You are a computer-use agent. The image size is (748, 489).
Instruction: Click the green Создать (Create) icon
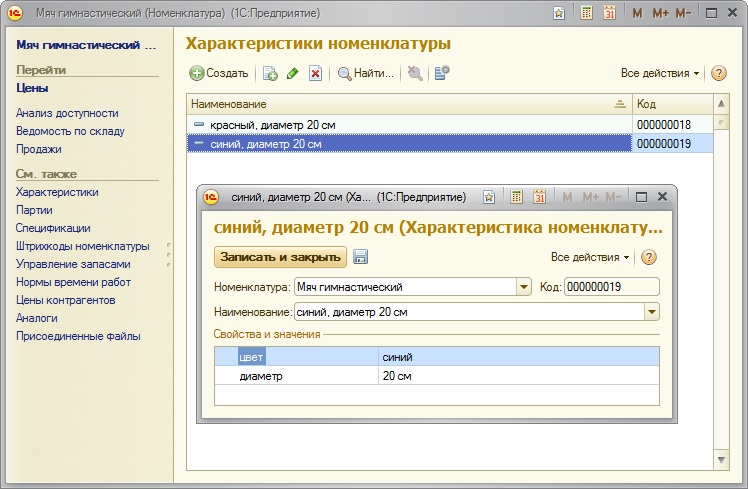click(198, 73)
